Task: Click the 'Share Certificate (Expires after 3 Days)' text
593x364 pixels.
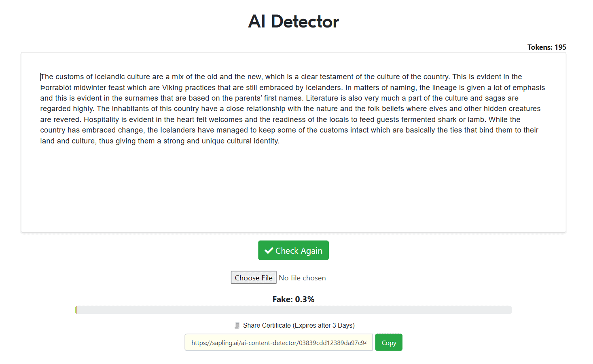Action: point(299,326)
